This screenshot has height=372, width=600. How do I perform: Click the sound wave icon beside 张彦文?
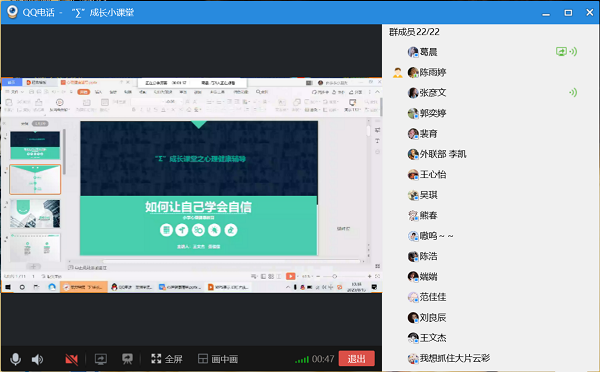(x=573, y=92)
